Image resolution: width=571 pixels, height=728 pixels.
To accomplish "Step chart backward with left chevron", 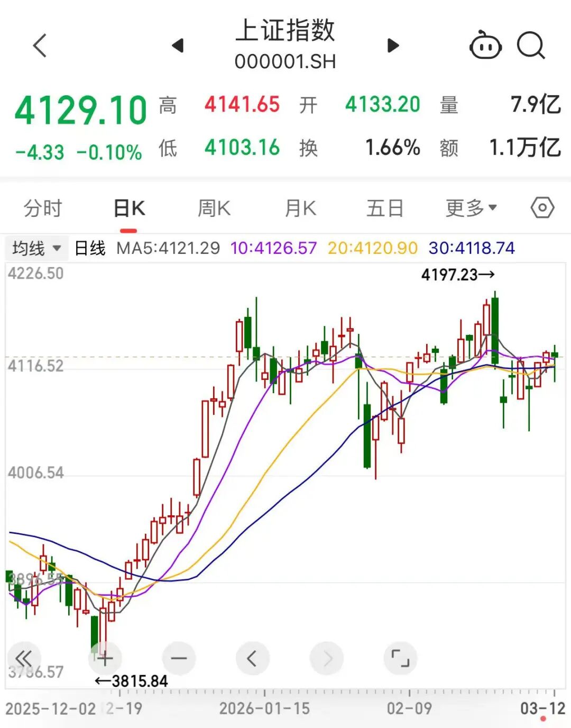I will point(253,658).
